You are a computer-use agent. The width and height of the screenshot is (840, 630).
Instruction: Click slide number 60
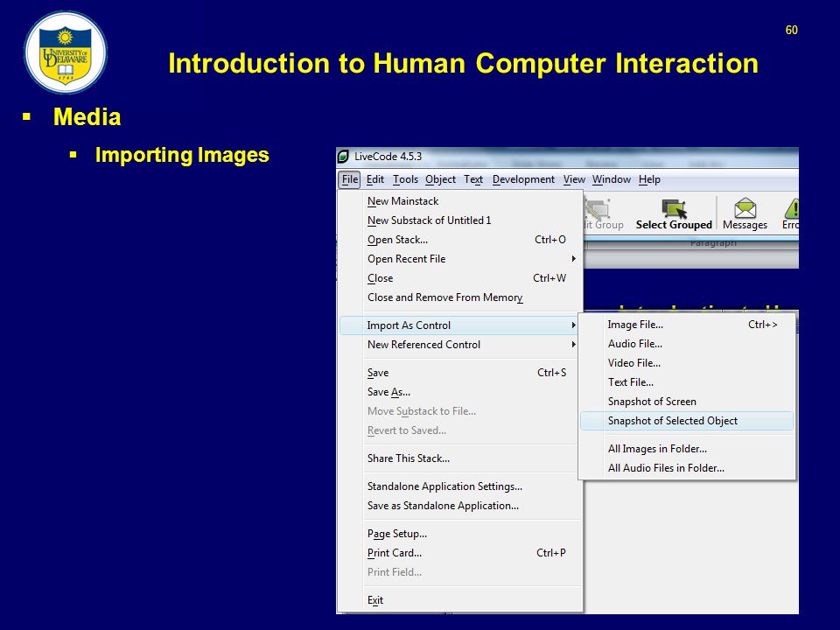[x=792, y=31]
